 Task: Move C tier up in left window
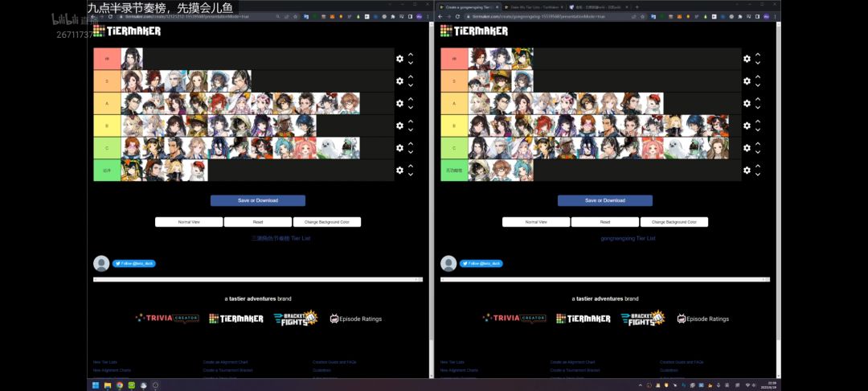[411, 144]
